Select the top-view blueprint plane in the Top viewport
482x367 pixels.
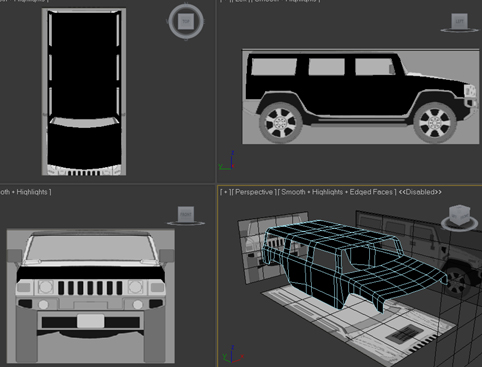pyautogui.click(x=84, y=92)
